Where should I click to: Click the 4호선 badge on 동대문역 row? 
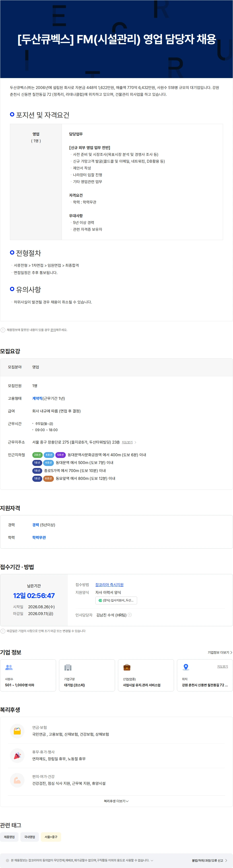point(49,463)
